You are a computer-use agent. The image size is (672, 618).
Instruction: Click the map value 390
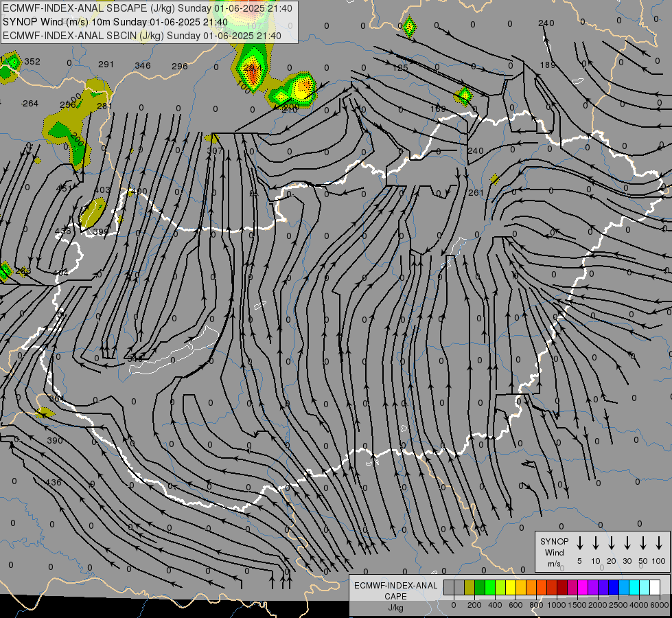click(x=55, y=440)
